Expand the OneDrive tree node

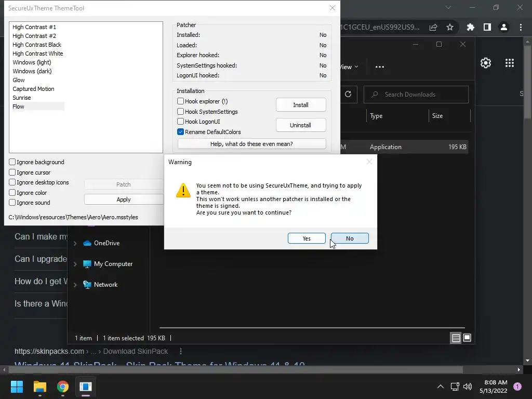click(x=75, y=243)
